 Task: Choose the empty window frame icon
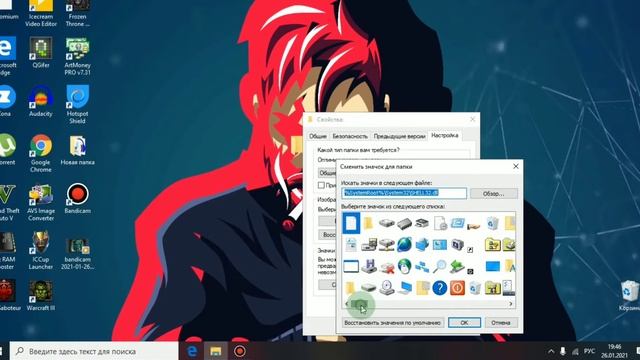[x=351, y=267]
